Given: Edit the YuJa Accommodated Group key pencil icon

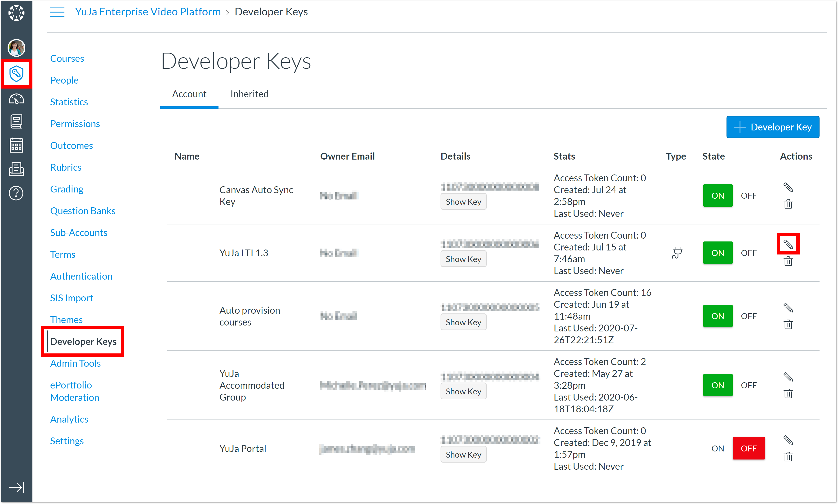Looking at the screenshot, I should point(788,377).
